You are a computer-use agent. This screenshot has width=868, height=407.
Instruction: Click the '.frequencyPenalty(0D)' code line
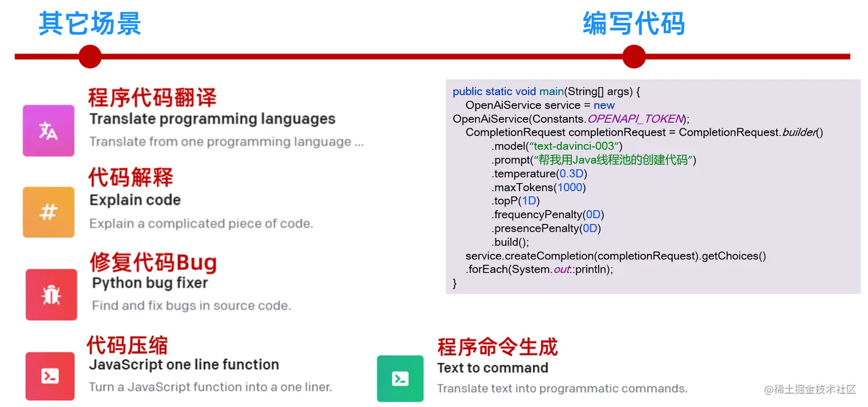click(x=548, y=215)
